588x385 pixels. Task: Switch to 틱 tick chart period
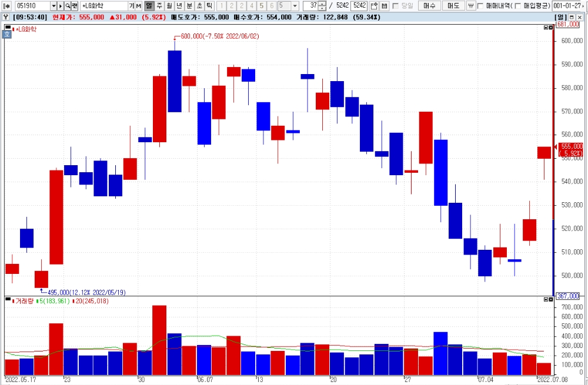209,6
